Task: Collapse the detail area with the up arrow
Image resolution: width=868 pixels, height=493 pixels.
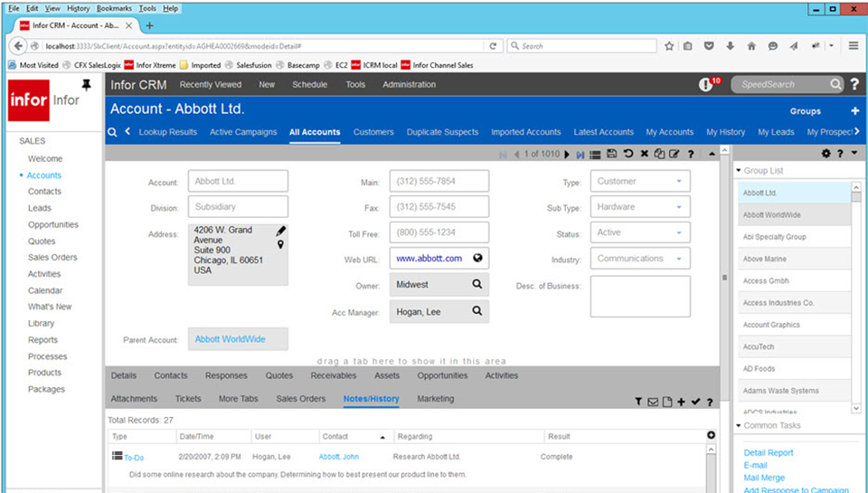Action: (x=712, y=155)
